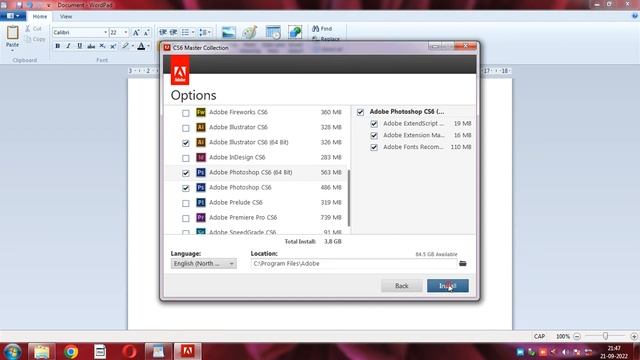Open the WordPad Home tab

pos(40,16)
